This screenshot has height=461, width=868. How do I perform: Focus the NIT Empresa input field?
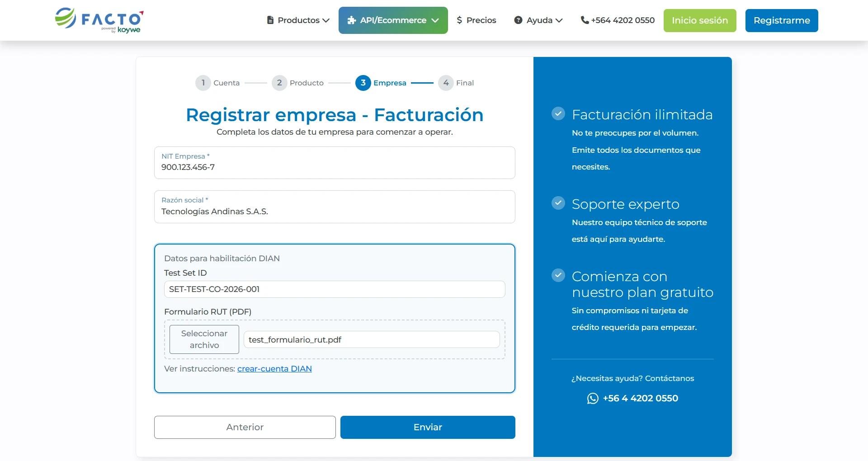pyautogui.click(x=335, y=163)
